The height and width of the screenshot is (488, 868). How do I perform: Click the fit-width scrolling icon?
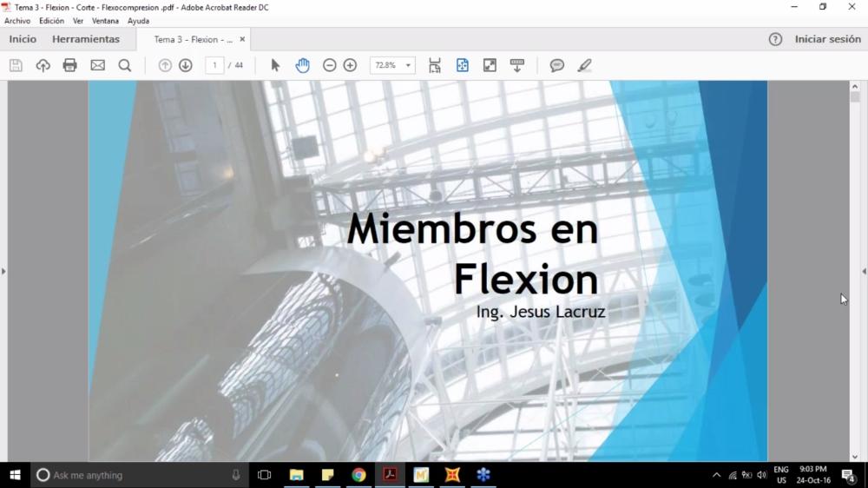coord(435,65)
